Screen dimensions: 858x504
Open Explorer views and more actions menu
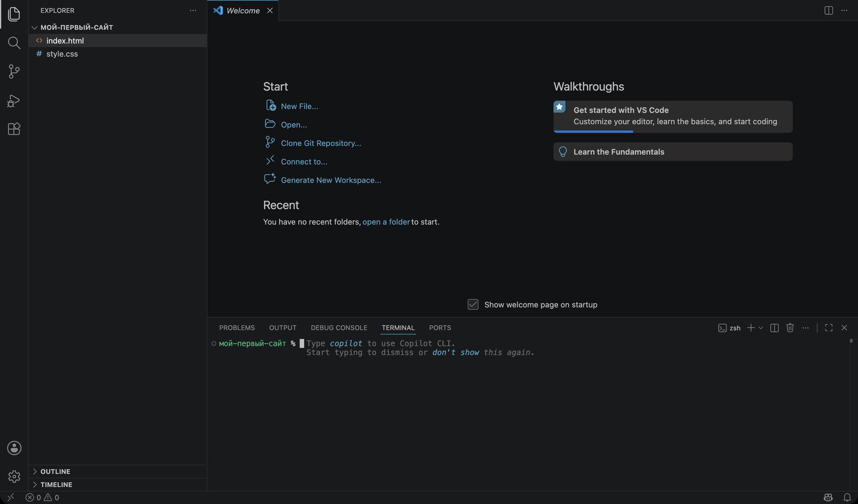coord(193,10)
